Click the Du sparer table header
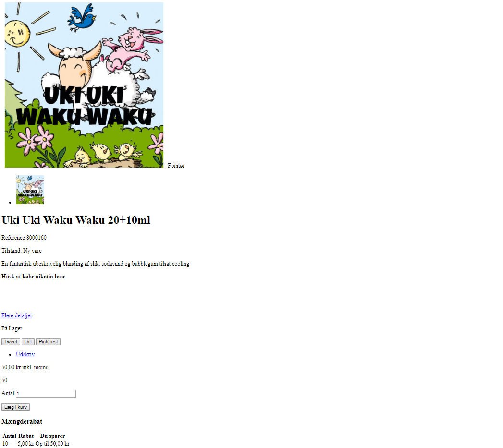This screenshot has width=503, height=448. click(x=53, y=436)
